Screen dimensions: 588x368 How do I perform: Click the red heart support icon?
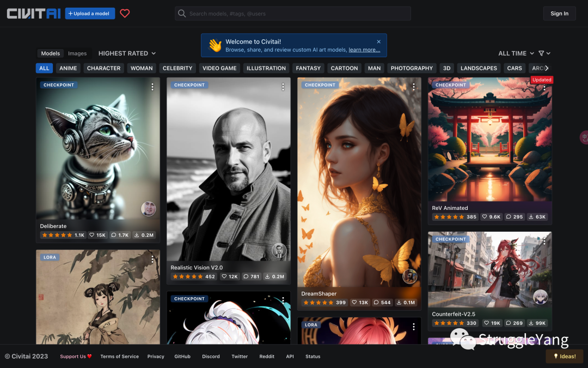tap(125, 14)
